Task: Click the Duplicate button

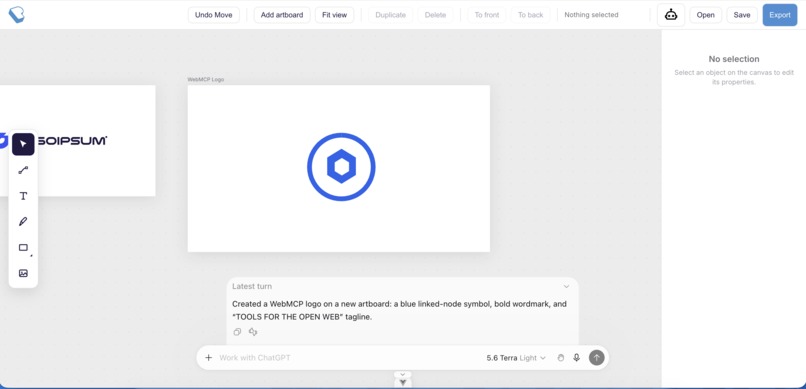Action: pyautogui.click(x=390, y=15)
